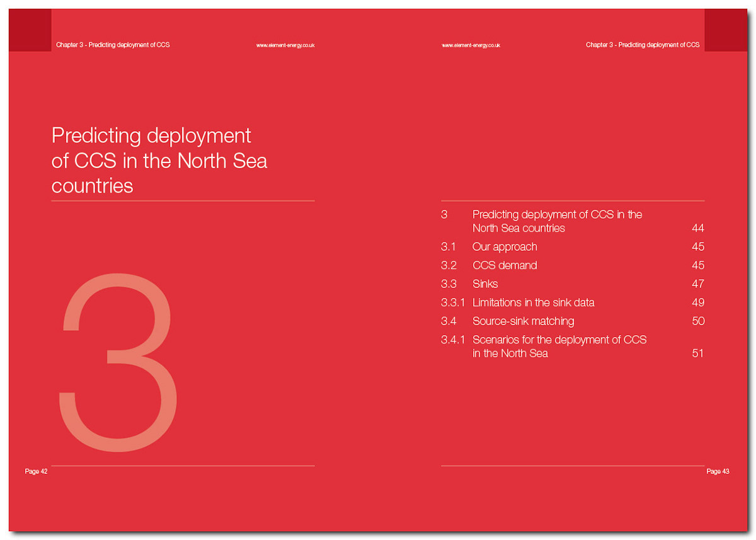The width and height of the screenshot is (756, 540).
Task: Click page number 49 in the contents
Action: coord(697,302)
